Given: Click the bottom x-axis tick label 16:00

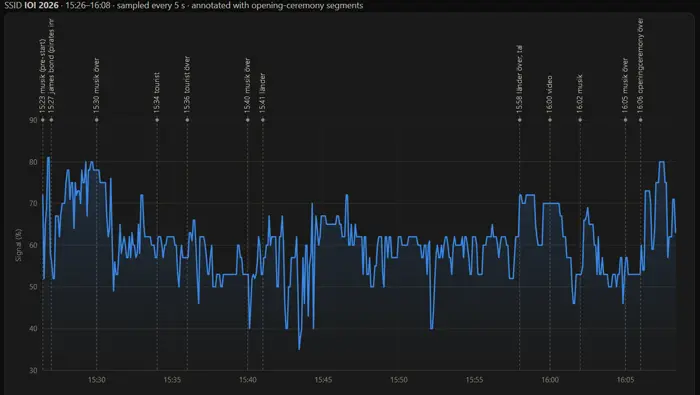Looking at the screenshot, I should [x=550, y=380].
